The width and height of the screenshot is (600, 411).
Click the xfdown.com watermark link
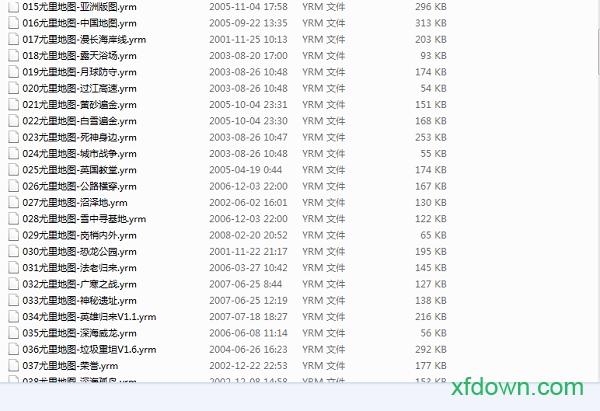point(517,387)
